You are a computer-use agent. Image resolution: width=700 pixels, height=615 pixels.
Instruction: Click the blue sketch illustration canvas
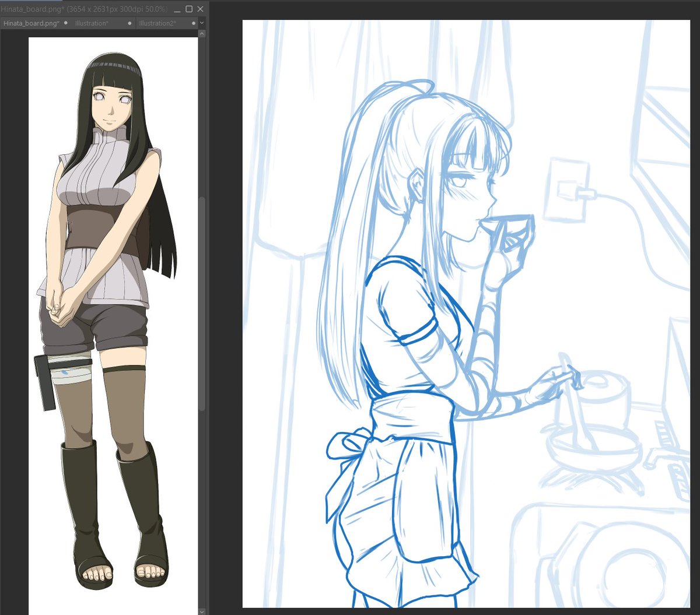(x=466, y=314)
